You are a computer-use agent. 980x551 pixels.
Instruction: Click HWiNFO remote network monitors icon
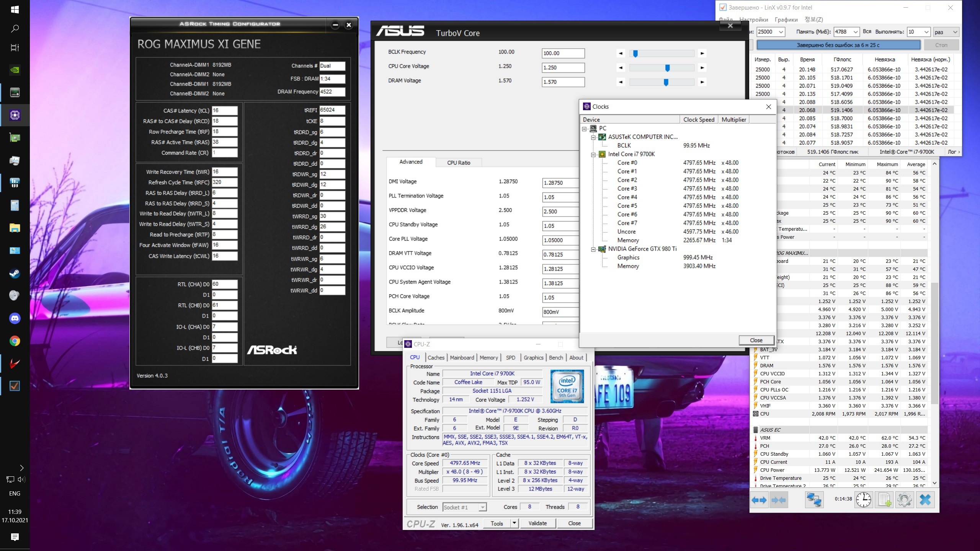814,500
